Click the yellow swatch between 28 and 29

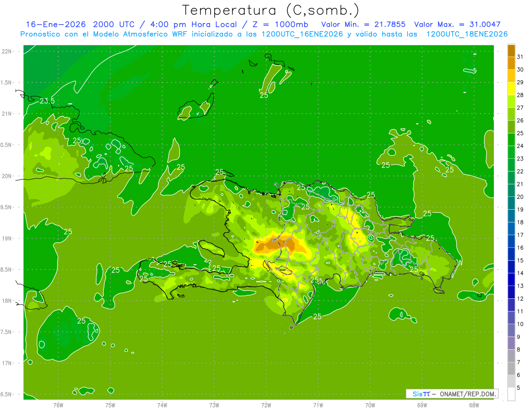click(511, 89)
